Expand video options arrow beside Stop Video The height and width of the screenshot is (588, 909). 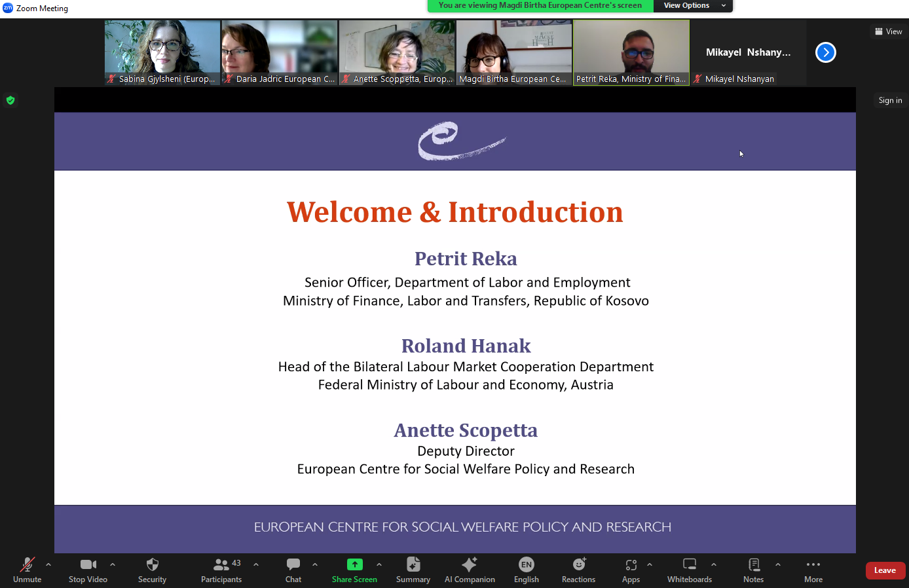[x=113, y=564]
